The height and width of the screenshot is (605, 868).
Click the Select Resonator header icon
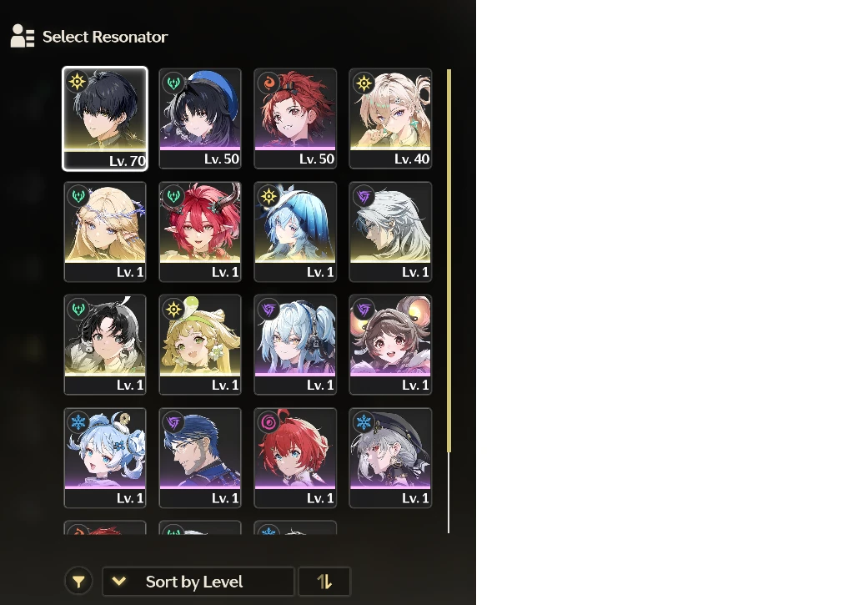click(x=23, y=36)
